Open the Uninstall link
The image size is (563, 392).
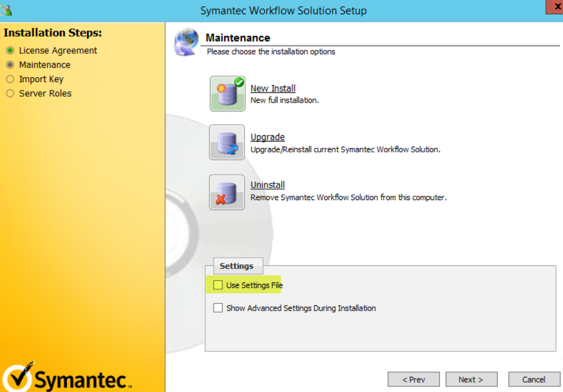tap(268, 185)
